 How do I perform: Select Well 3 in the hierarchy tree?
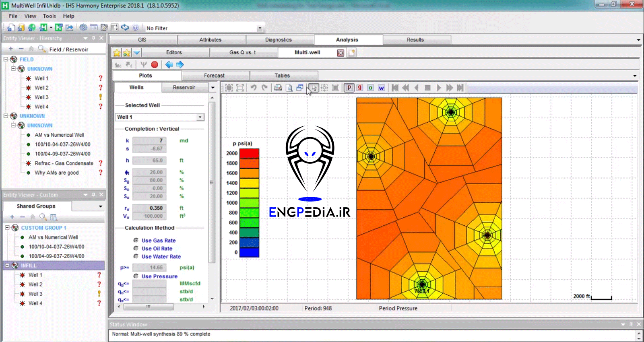click(41, 97)
